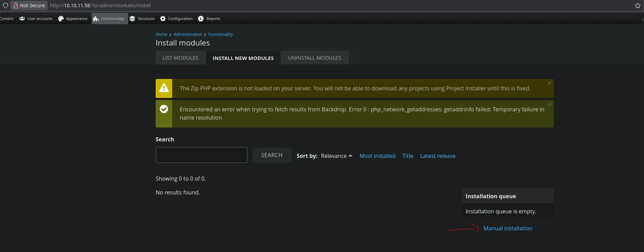Sort results by Most installed
Viewport: 644px width, 252px height.
[x=377, y=156]
